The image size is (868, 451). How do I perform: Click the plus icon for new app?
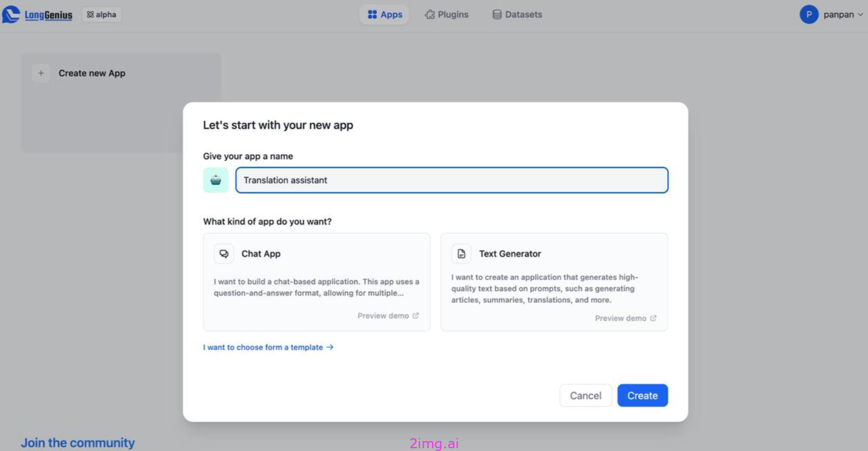tap(41, 73)
